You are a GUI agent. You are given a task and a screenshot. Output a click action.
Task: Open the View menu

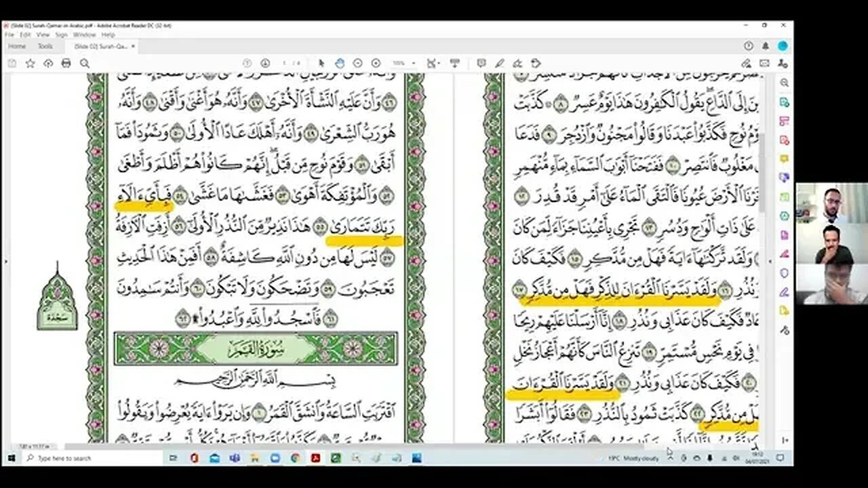[x=43, y=35]
